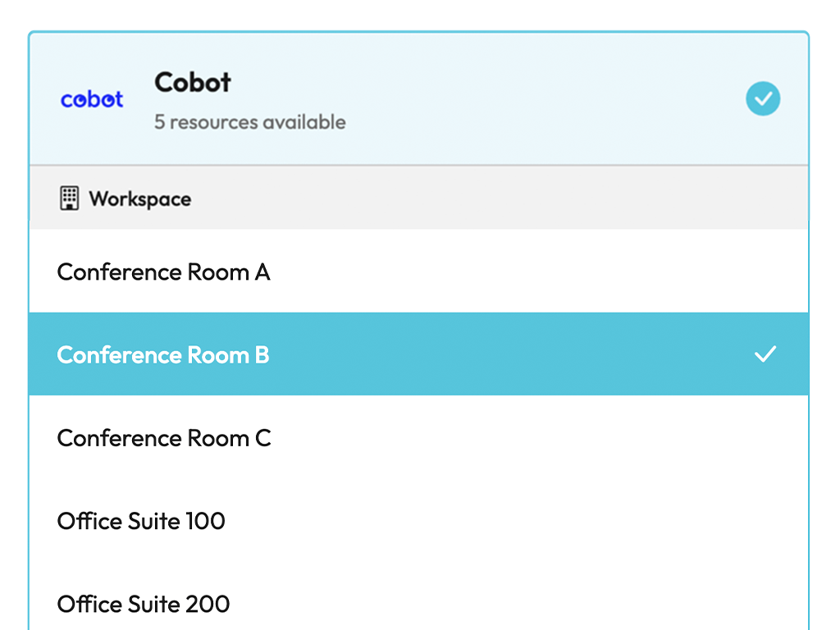This screenshot has height=630, width=840.
Task: Select Conference Room A
Action: click(x=418, y=272)
